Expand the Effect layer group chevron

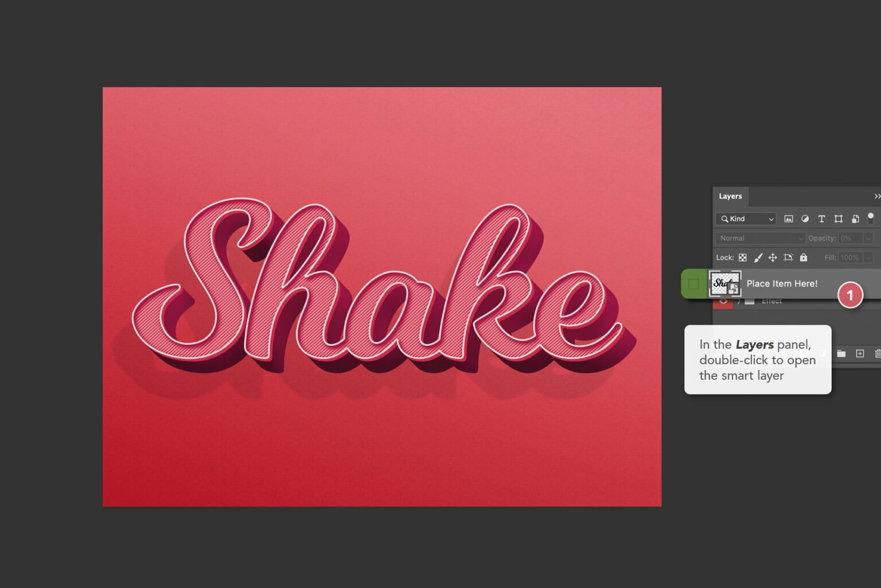(x=739, y=301)
